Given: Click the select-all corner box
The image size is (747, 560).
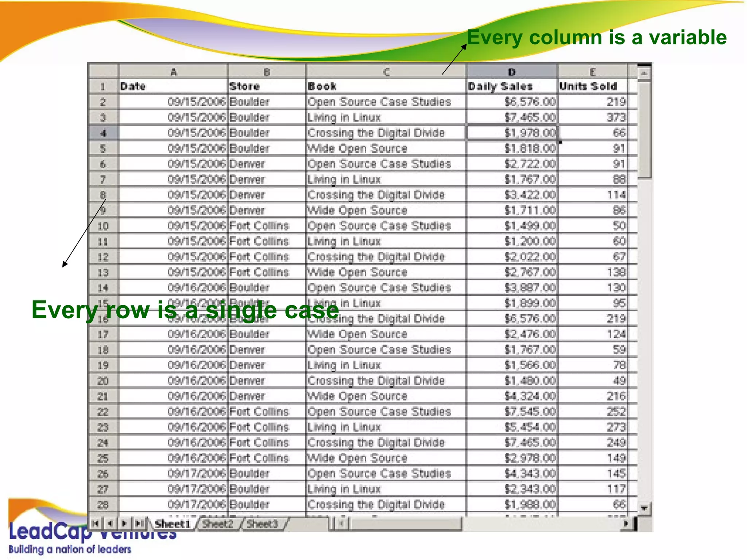Looking at the screenshot, I should tap(103, 71).
